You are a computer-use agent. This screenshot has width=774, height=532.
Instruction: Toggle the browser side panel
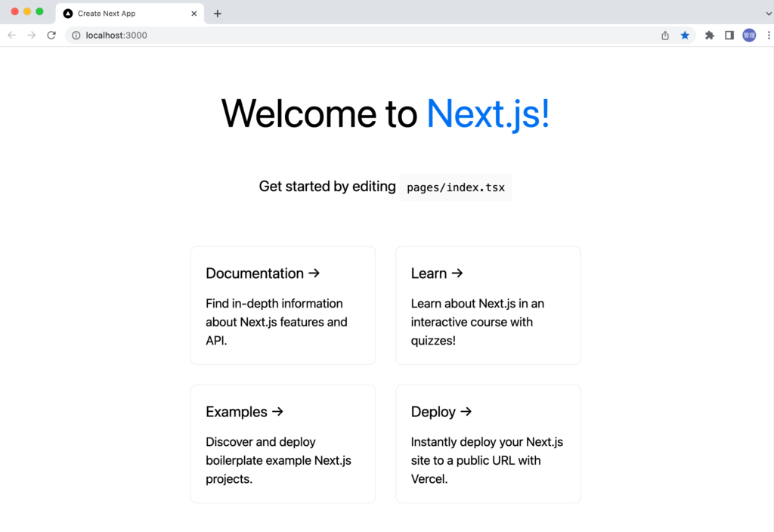click(729, 35)
